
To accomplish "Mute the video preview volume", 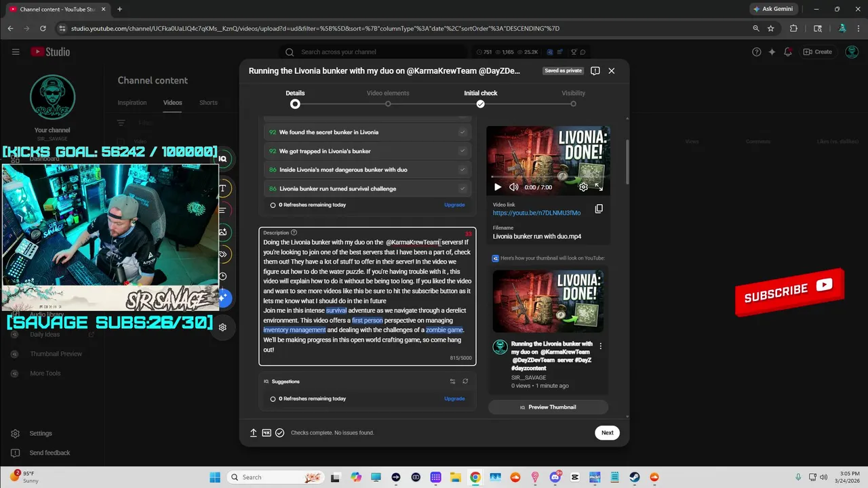I will tap(514, 187).
